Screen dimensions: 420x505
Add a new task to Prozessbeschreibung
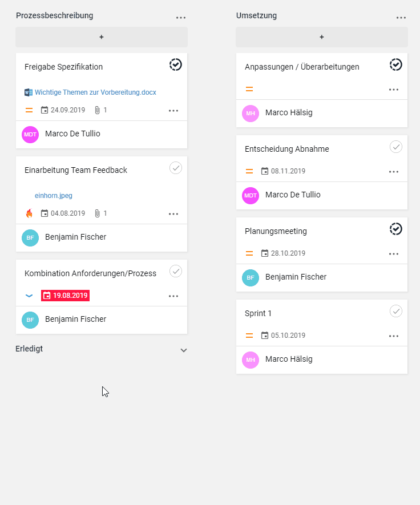tap(102, 37)
